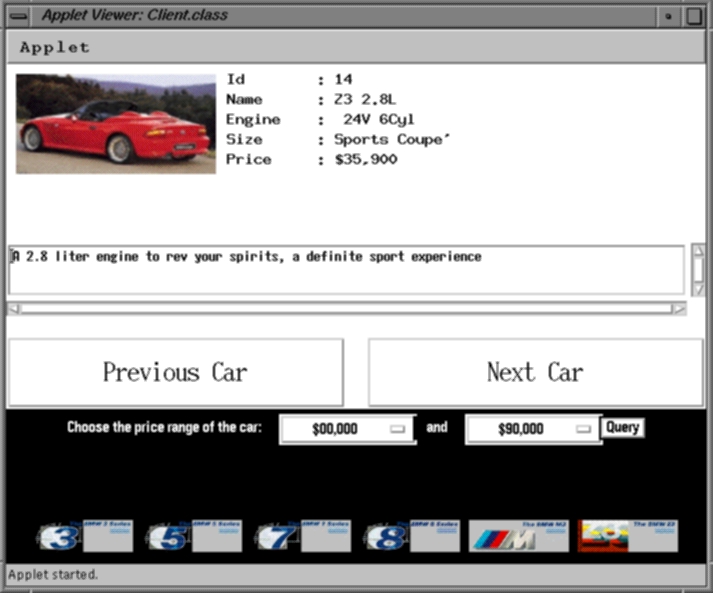Image resolution: width=713 pixels, height=593 pixels.
Task: Click the size value 'Sports Coupe'
Action: click(392, 139)
